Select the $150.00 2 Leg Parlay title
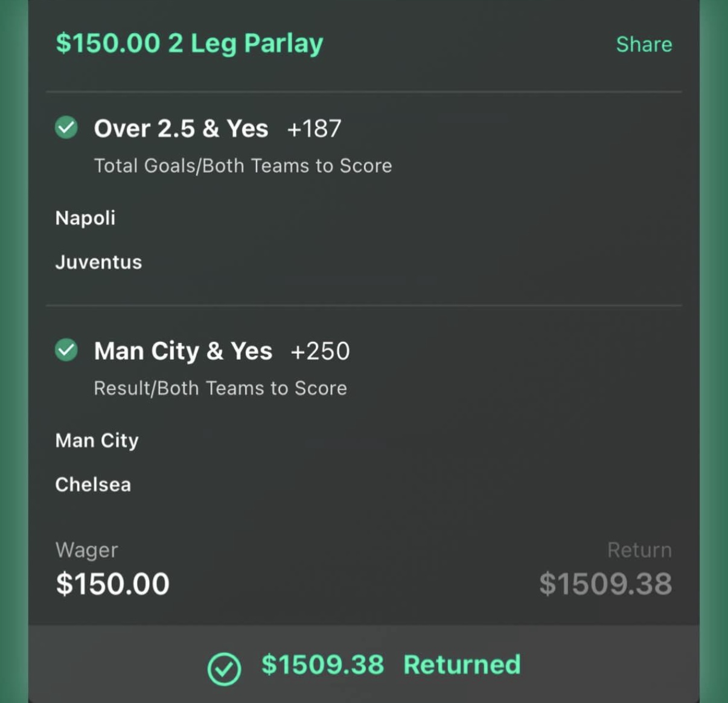 coord(190,43)
